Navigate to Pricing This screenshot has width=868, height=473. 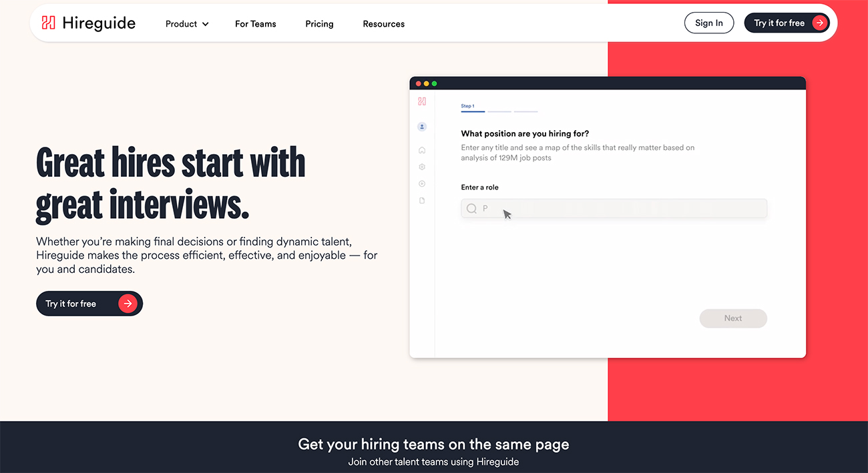tap(319, 24)
